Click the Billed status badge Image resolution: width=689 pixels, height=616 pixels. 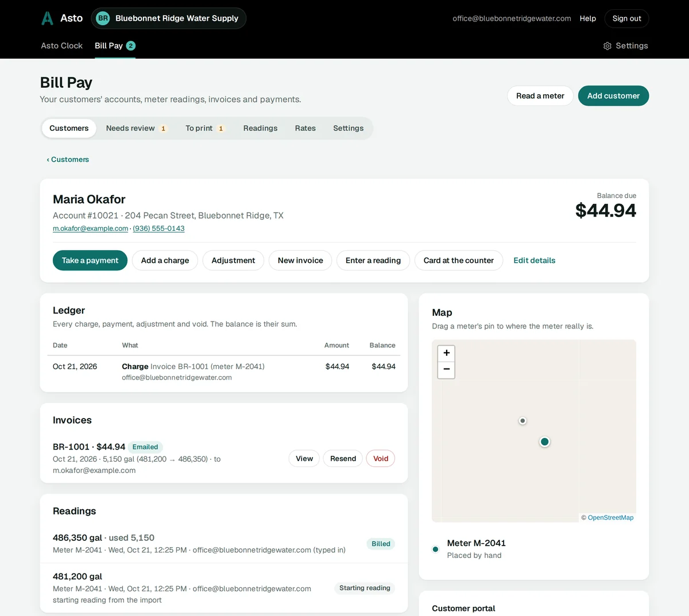pos(381,544)
